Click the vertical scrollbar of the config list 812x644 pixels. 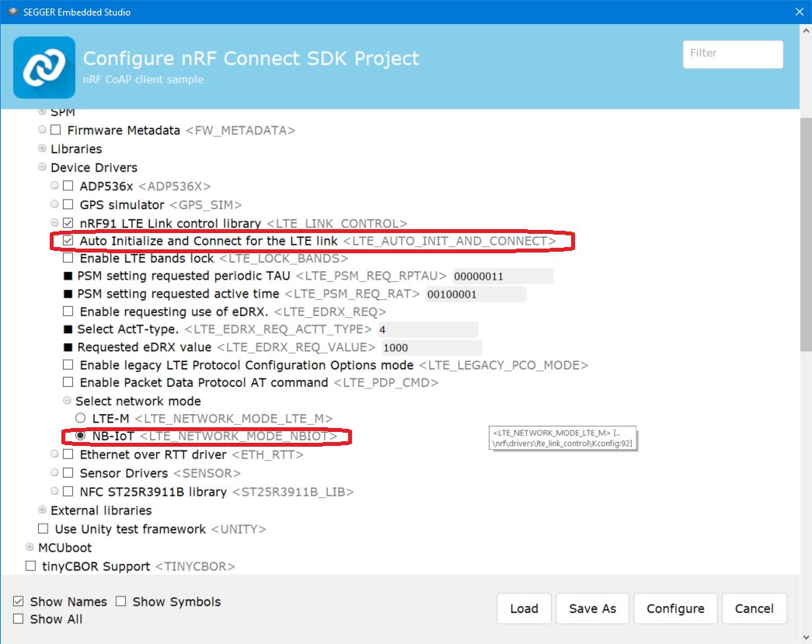pos(806,233)
